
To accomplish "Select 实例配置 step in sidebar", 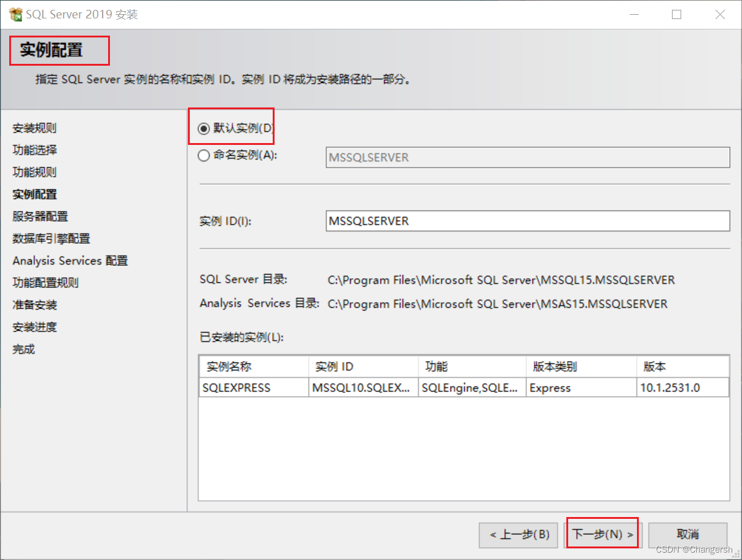I will [34, 195].
